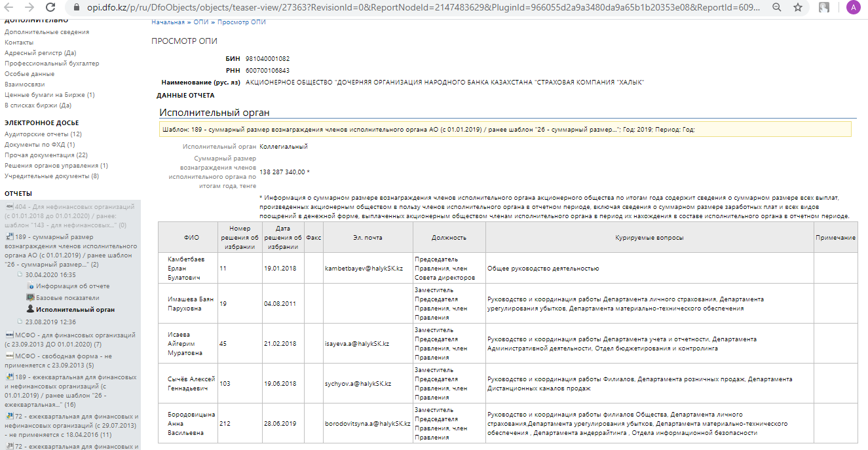The image size is (868, 450).
Task: Bookmark this page with the star icon
Action: click(x=797, y=8)
